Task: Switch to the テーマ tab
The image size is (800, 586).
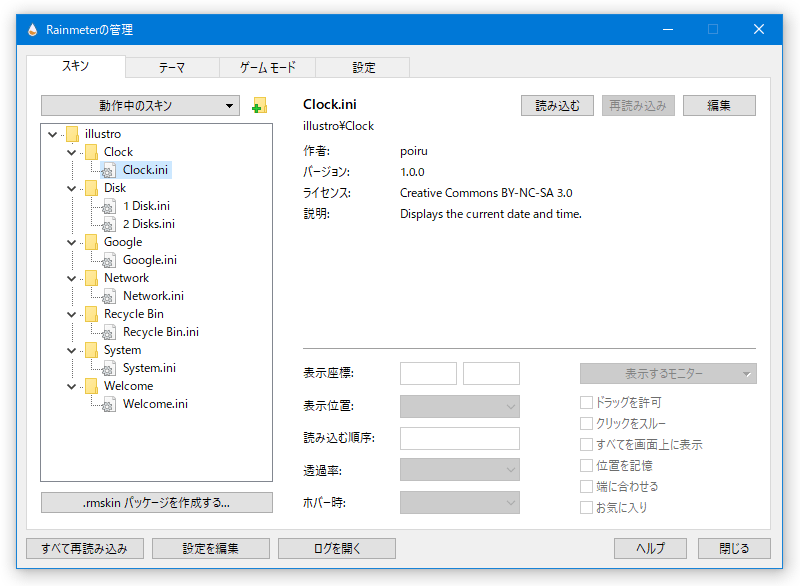Action: tap(172, 67)
